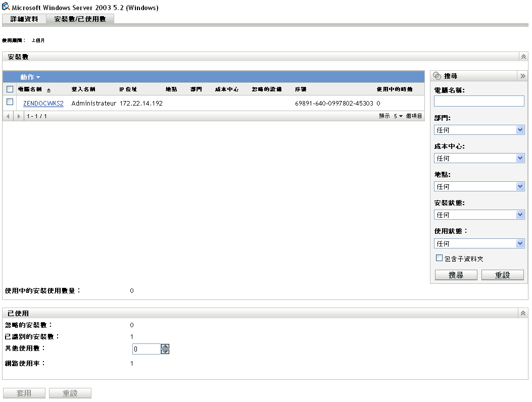Image resolution: width=532 pixels, height=402 pixels.
Task: Open the 部門 dropdown
Action: (x=479, y=130)
